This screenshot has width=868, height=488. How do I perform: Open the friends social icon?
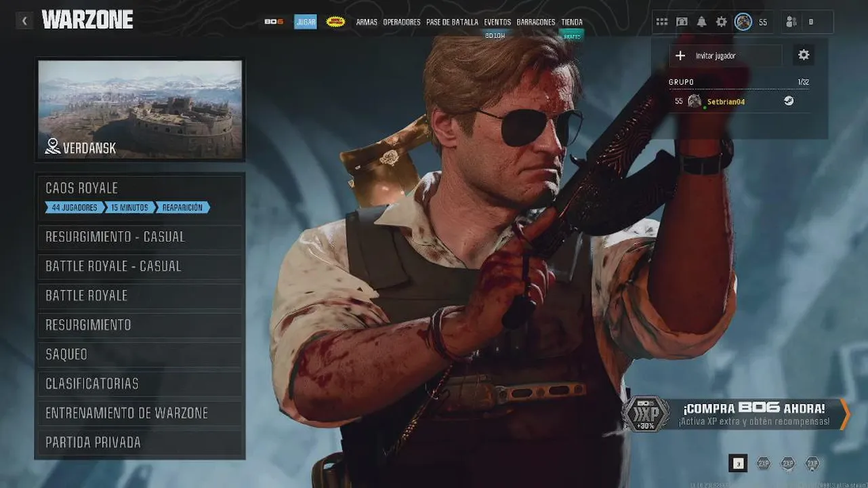pos(791,22)
